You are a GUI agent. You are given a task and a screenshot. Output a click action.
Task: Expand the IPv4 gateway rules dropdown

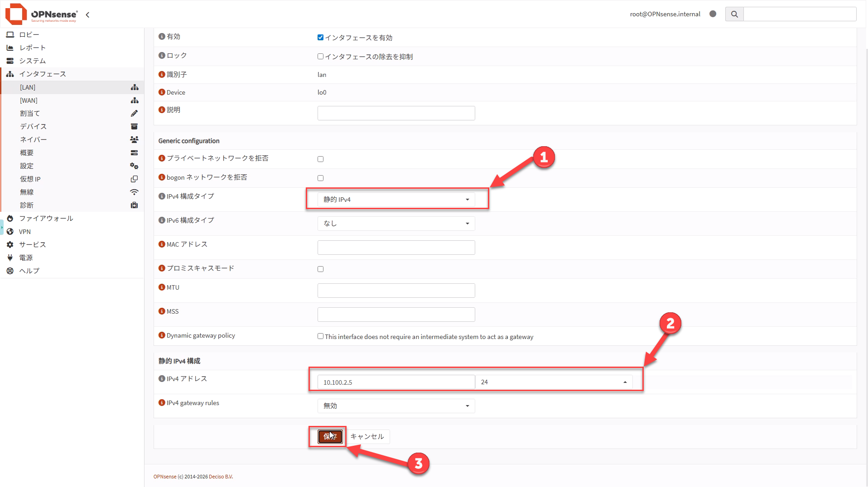[396, 406]
